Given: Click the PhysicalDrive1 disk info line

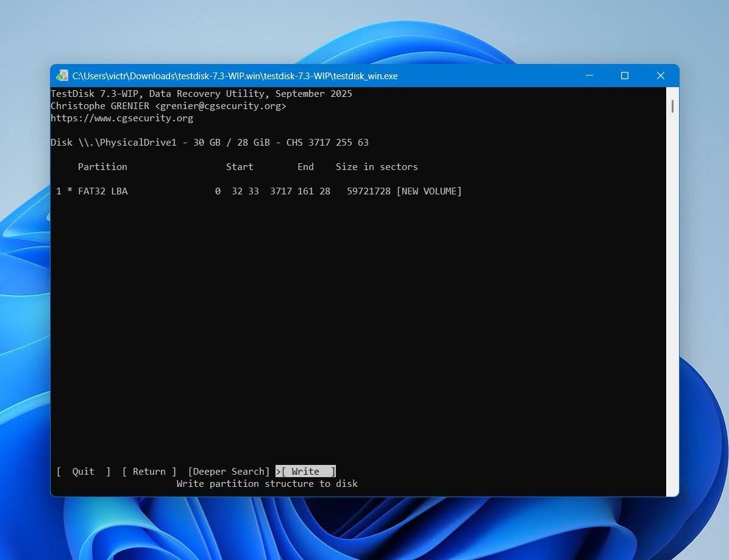Looking at the screenshot, I should 210,142.
